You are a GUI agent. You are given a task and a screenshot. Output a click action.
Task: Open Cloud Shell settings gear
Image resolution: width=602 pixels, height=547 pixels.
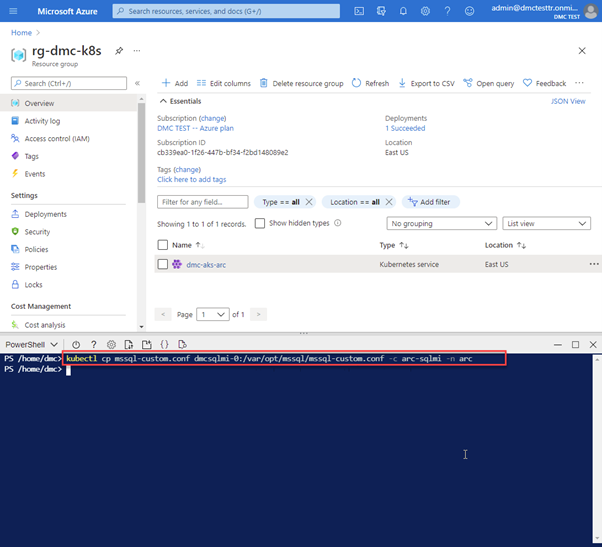111,344
